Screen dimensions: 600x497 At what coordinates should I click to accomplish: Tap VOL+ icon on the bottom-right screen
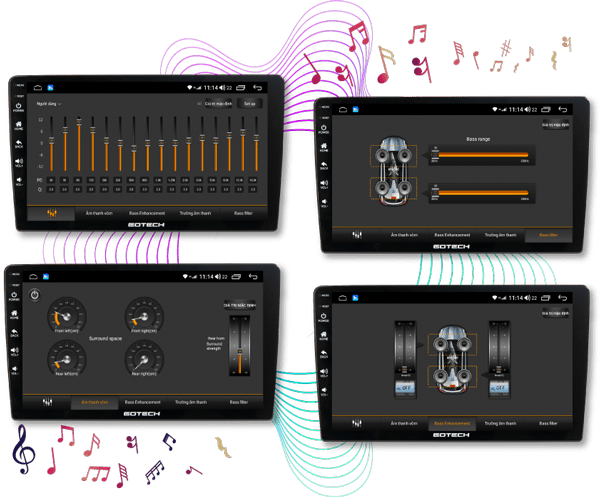[x=323, y=371]
